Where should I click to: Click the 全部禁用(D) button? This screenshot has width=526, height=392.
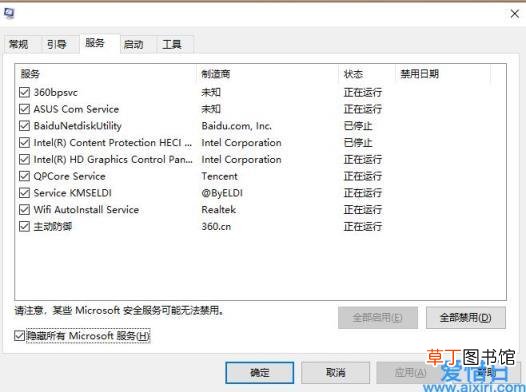click(x=466, y=317)
